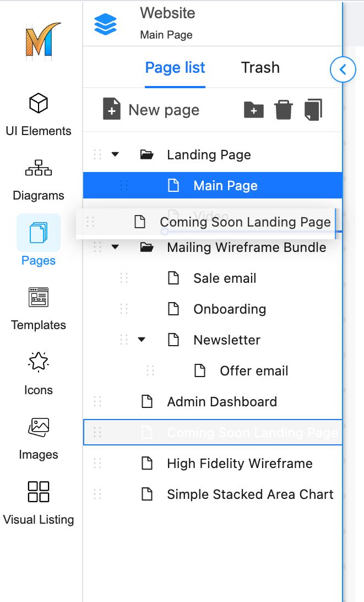Open the Icons library panel

39,374
